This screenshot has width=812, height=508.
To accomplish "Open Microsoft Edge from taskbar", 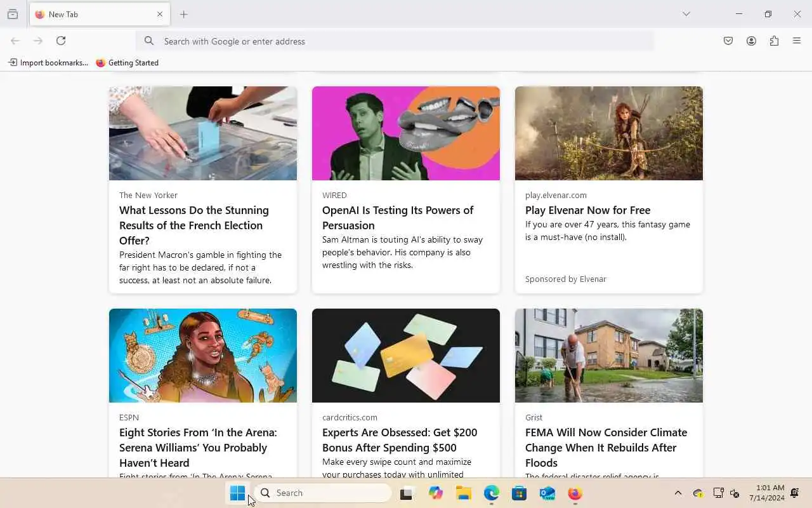I will pyautogui.click(x=492, y=493).
